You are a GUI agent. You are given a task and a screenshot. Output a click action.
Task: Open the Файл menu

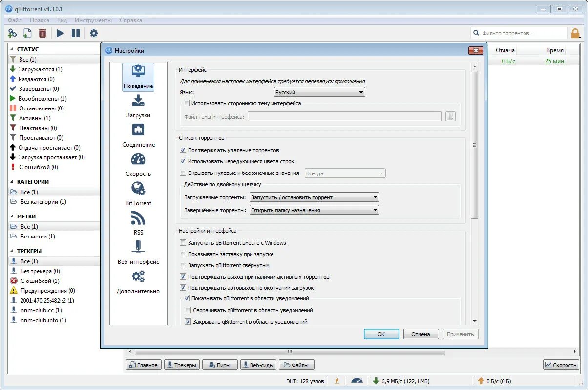coord(15,20)
